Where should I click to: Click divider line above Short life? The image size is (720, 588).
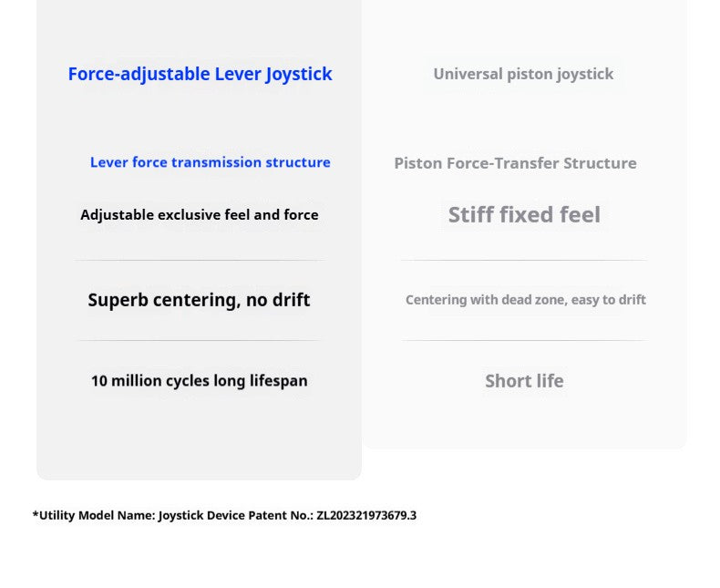click(x=524, y=340)
